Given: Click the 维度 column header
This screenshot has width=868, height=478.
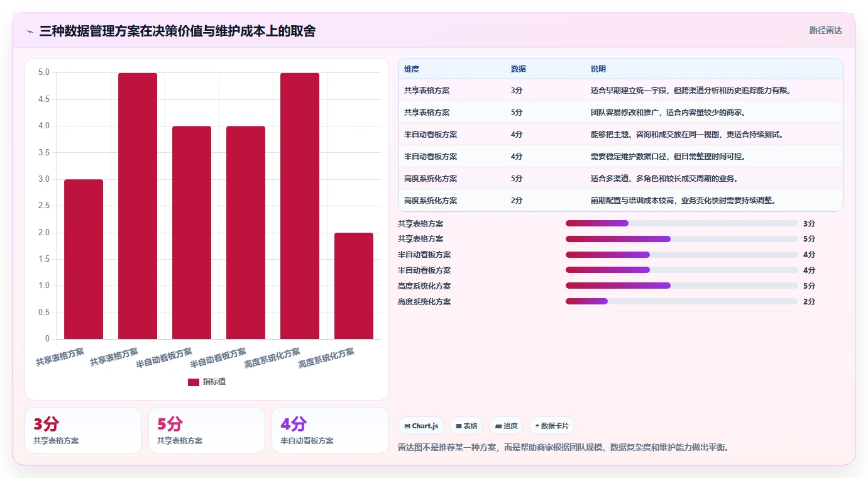Looking at the screenshot, I should coord(412,69).
